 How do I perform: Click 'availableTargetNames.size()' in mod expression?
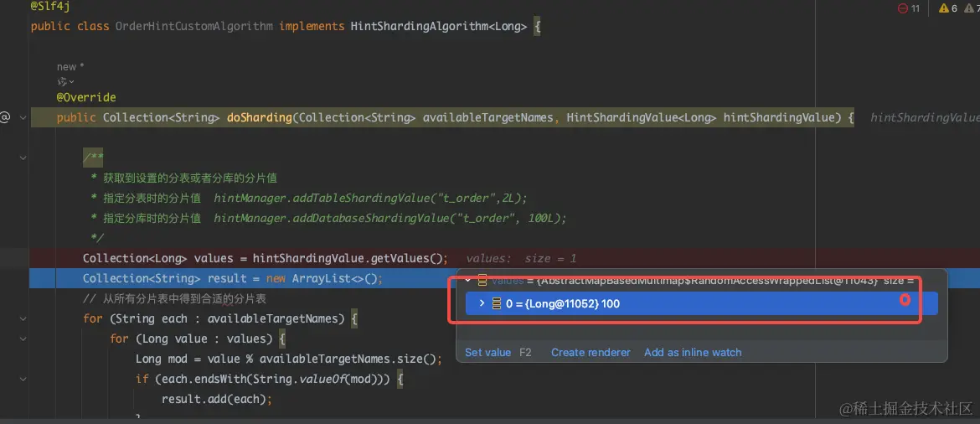click(x=348, y=359)
